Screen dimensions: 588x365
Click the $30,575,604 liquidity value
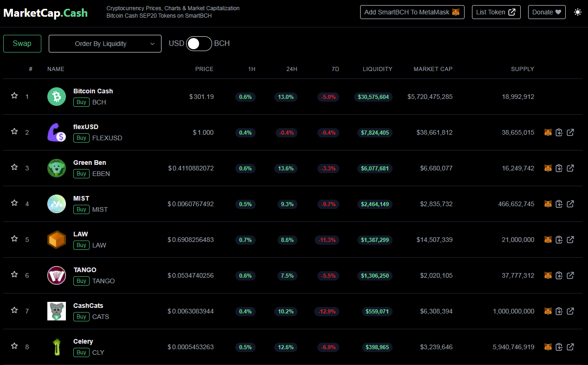coord(373,97)
